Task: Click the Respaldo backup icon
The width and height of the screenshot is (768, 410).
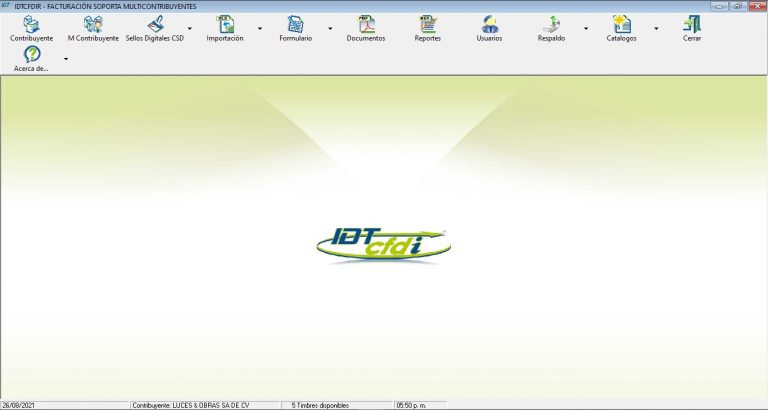Action: point(552,24)
